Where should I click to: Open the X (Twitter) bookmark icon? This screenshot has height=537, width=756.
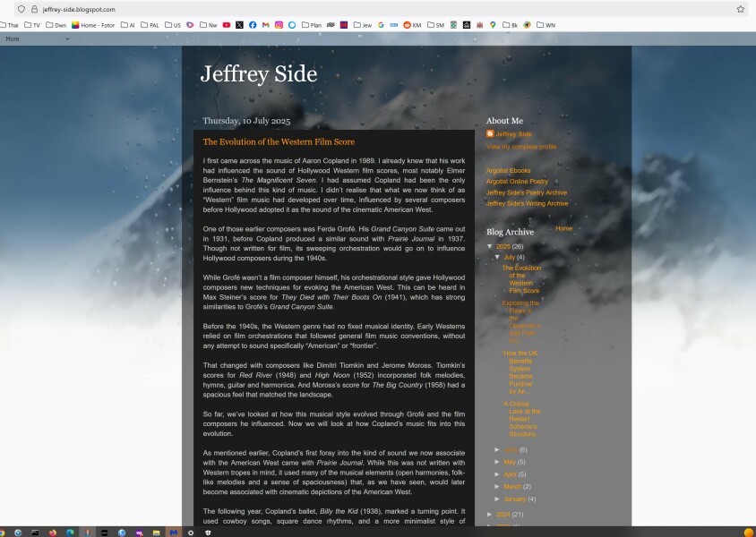click(x=239, y=25)
